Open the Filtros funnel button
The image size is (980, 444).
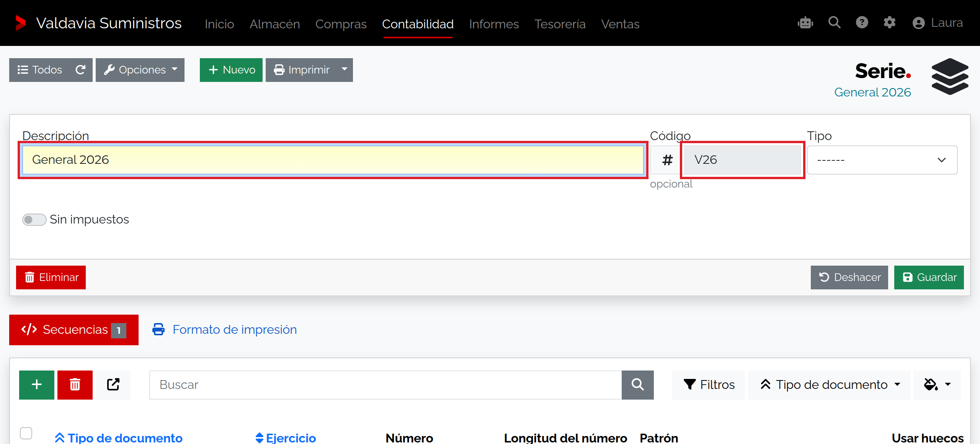[x=709, y=385]
